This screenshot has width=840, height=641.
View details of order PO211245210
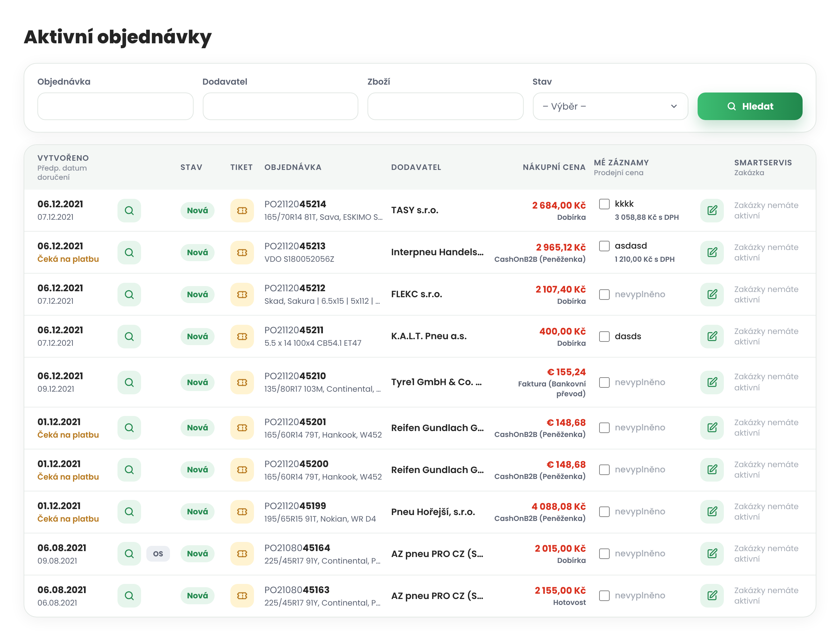[129, 382]
